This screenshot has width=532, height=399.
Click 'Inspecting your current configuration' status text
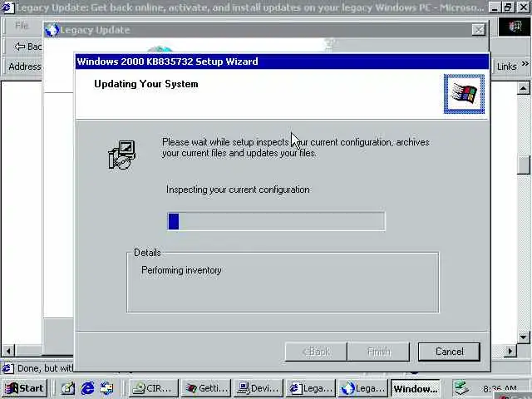238,190
